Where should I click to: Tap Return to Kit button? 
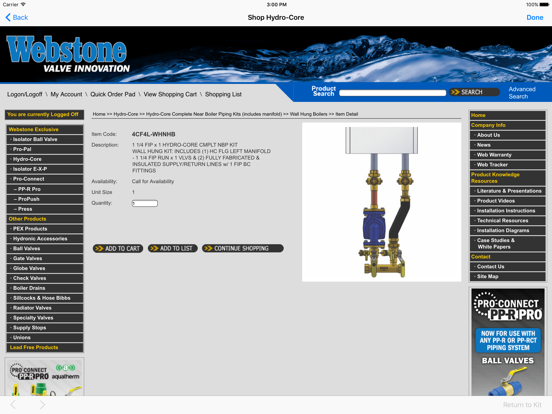tap(522, 405)
